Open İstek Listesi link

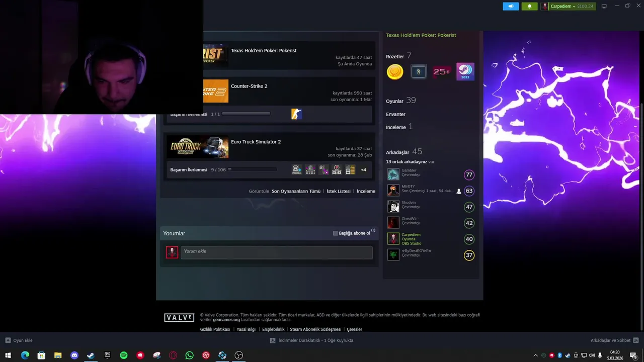pos(339,191)
